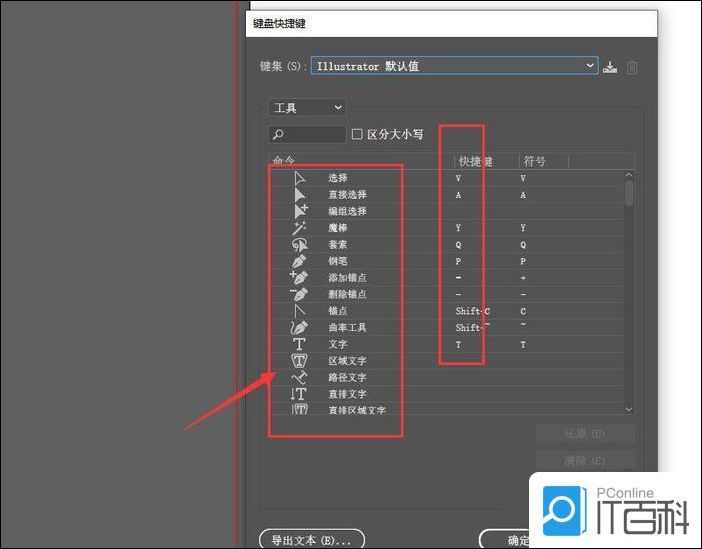Click the 符号 column header
This screenshot has width=702, height=549.
click(535, 161)
